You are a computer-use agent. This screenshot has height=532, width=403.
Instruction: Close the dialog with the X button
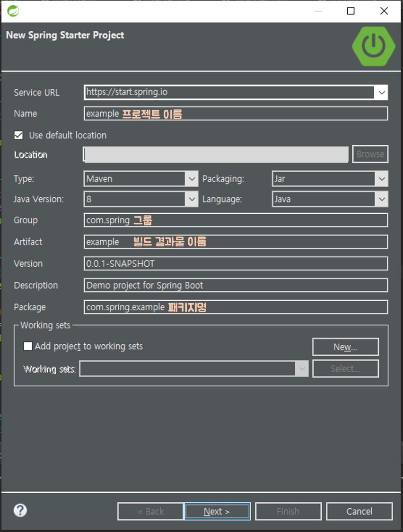384,11
